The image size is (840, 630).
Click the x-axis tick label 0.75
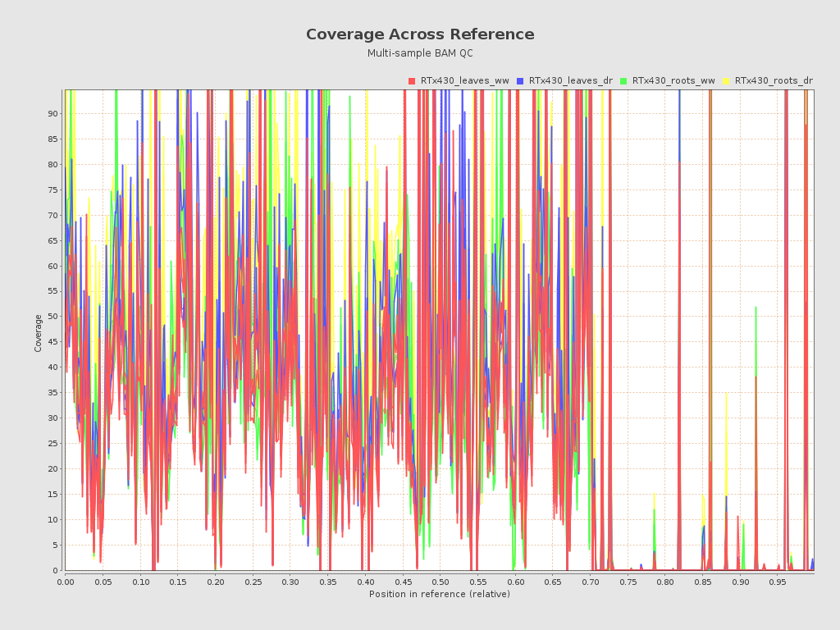coord(628,582)
